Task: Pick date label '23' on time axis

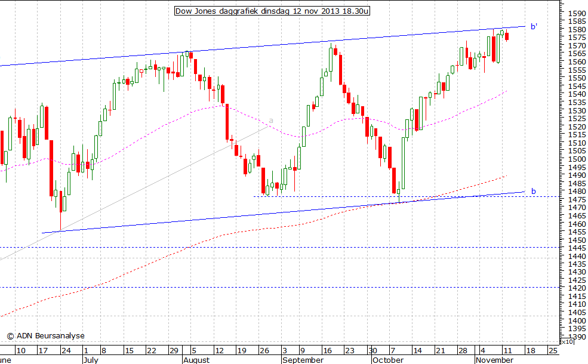Action: click(349, 350)
